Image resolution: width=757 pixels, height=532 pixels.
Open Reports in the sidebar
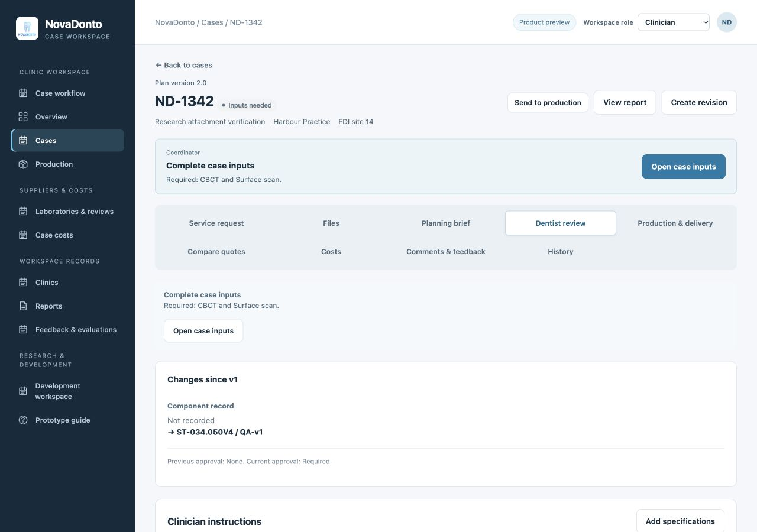coord(67,306)
